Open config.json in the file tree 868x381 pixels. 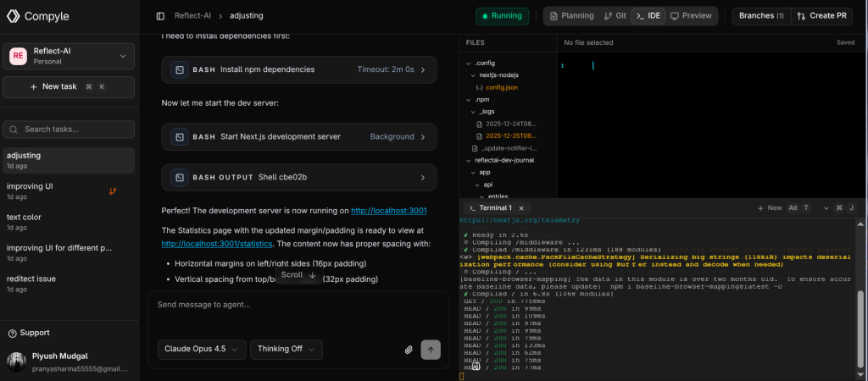(502, 87)
